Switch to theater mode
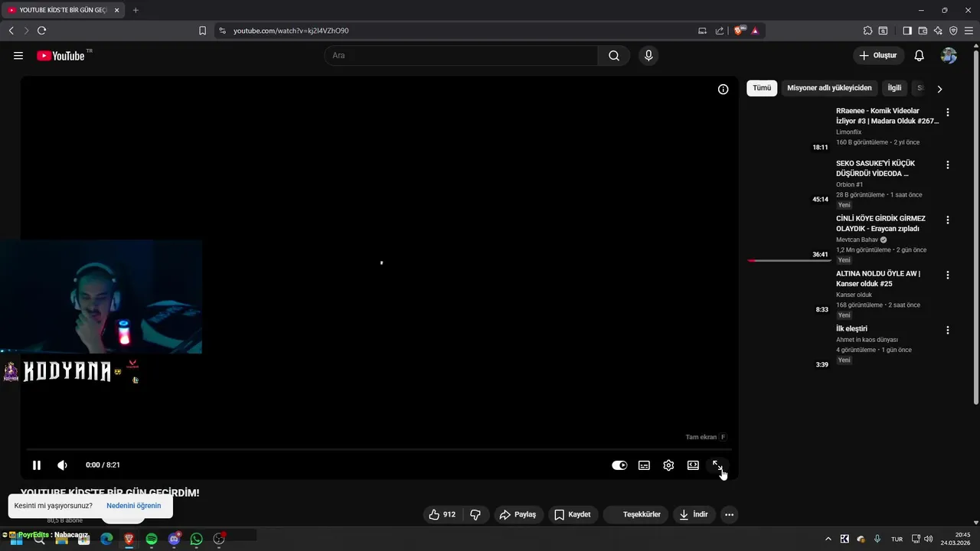 coord(693,465)
